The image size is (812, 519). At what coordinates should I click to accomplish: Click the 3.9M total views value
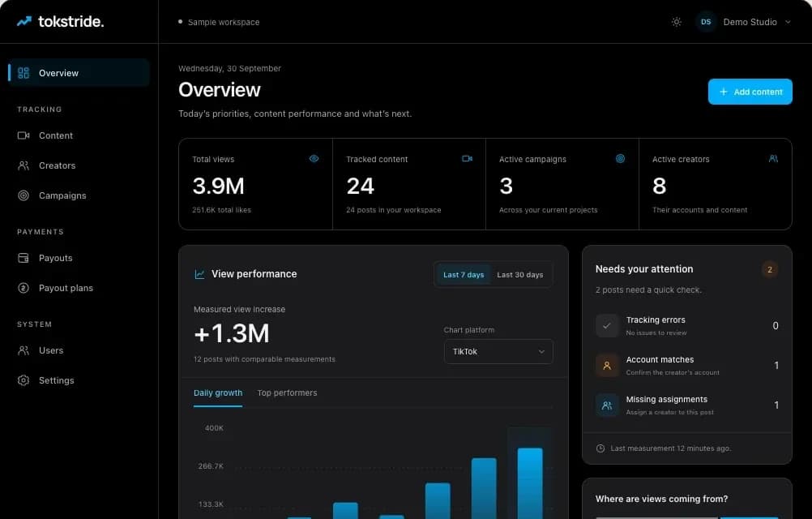218,186
